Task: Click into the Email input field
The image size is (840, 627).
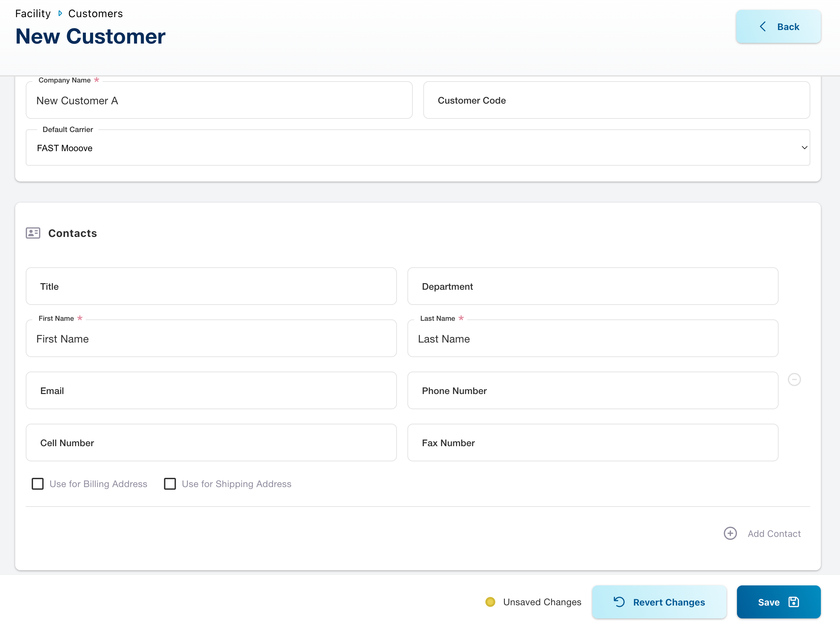Action: coord(211,390)
